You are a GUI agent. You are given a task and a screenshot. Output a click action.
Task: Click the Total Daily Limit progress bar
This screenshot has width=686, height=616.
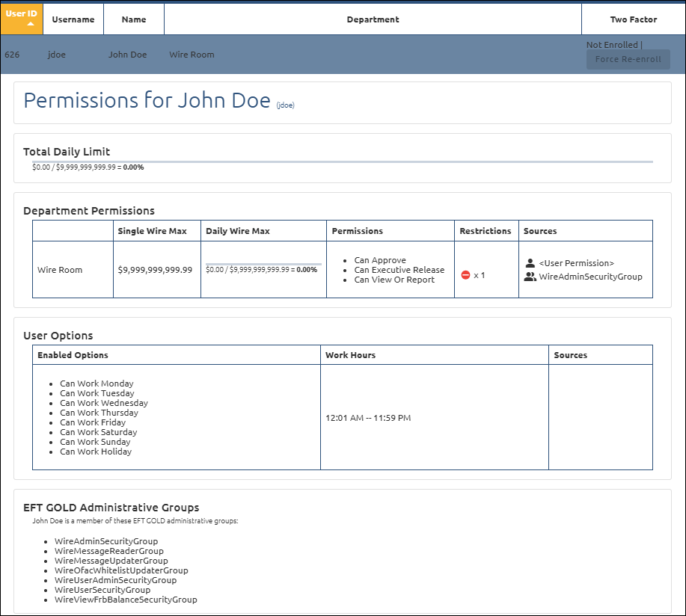tap(342, 161)
